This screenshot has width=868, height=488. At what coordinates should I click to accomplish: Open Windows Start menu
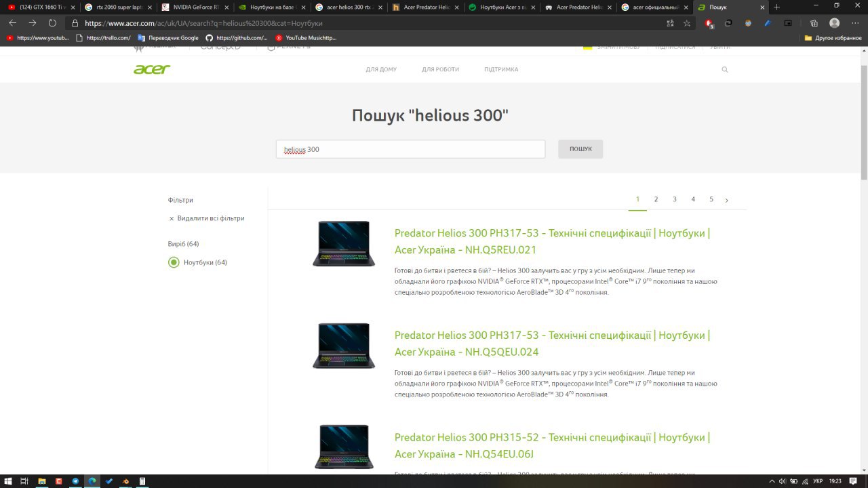8,481
